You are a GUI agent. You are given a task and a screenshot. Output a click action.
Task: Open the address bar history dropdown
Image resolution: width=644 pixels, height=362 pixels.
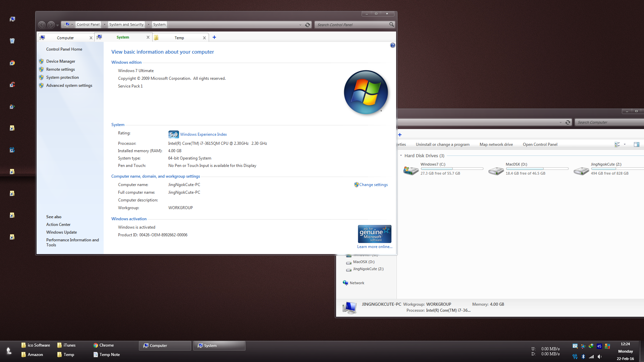(x=300, y=25)
